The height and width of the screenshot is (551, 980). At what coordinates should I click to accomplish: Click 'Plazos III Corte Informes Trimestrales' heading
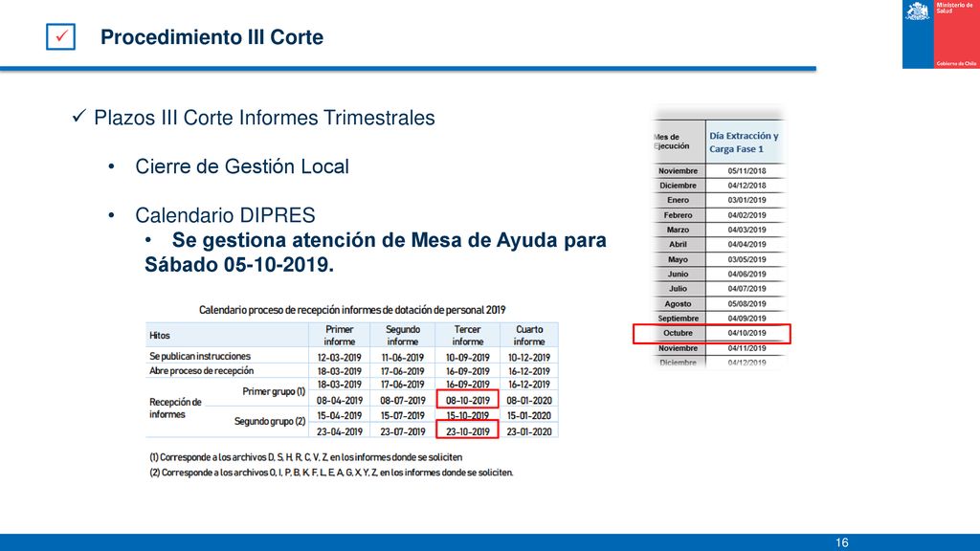[x=264, y=118]
